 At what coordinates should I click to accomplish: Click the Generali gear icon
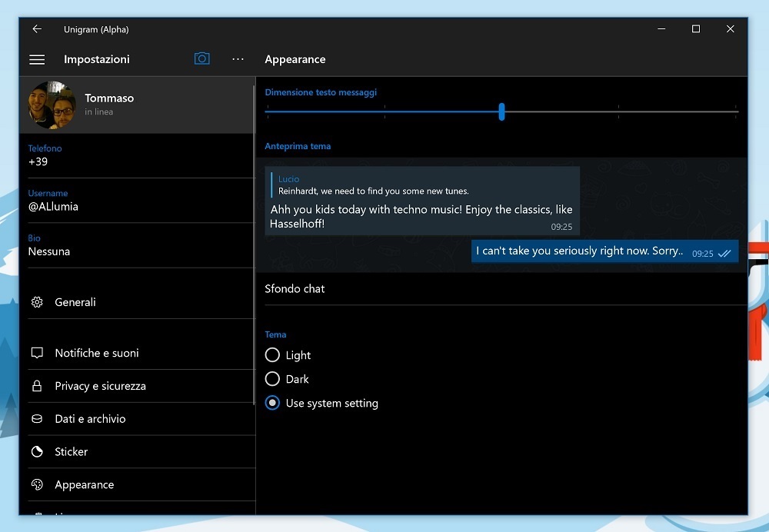tap(37, 302)
